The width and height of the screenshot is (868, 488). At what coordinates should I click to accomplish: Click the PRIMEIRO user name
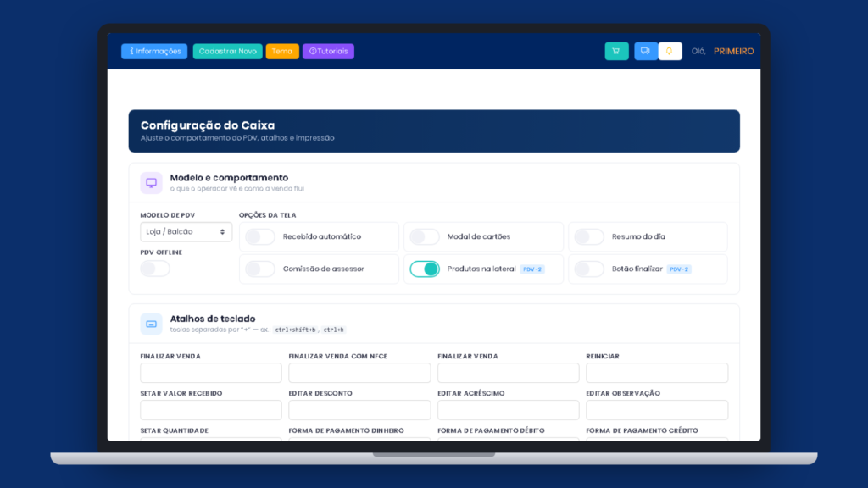tap(733, 51)
